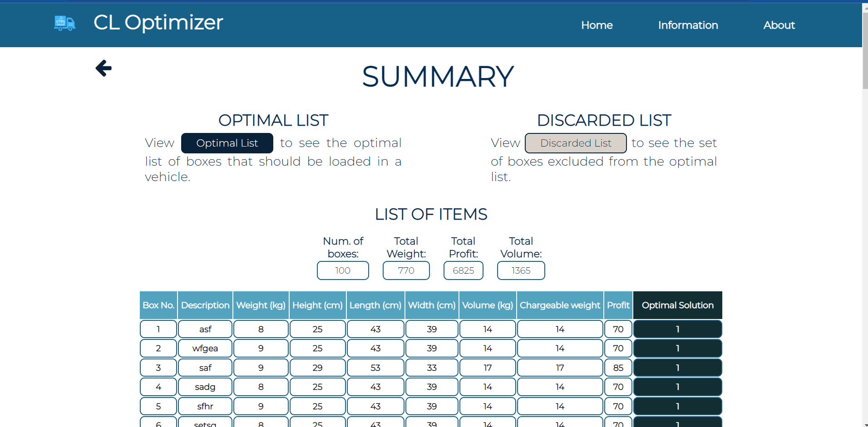Click the Optimal Solution cell for box 3

pos(677,367)
